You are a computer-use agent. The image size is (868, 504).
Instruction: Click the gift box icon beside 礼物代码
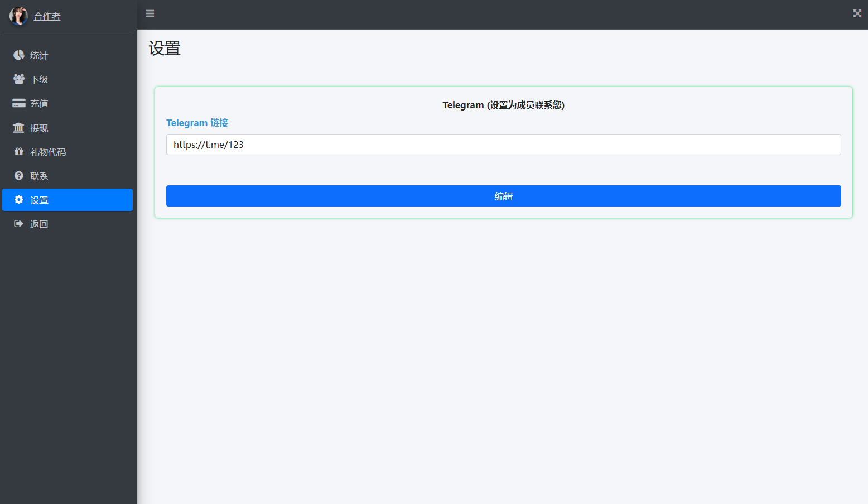[19, 151]
